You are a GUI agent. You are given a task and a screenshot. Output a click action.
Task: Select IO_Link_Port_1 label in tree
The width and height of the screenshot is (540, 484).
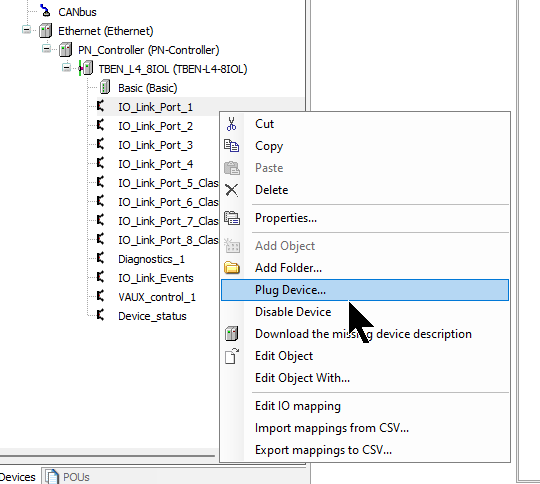point(155,107)
